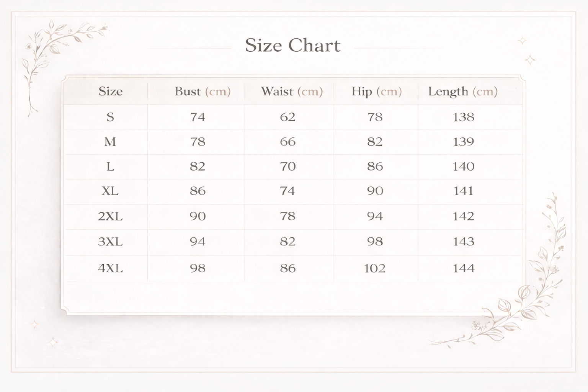The image size is (588, 392).
Task: Click the S size row label
Action: 110,117
